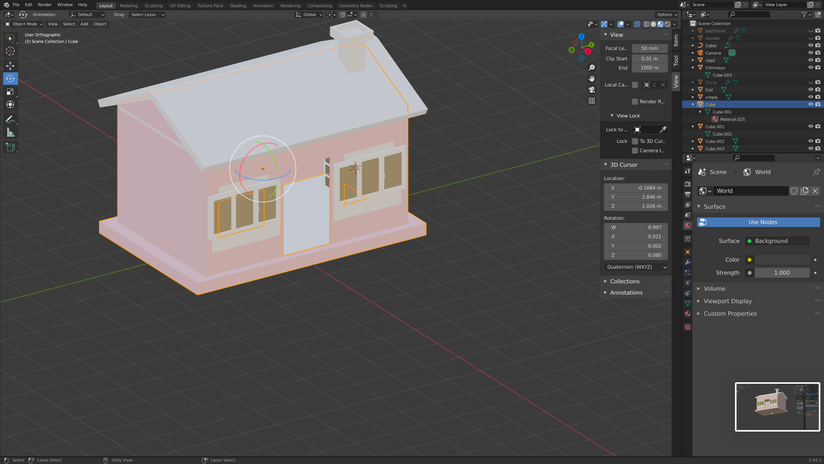This screenshot has height=464, width=824.
Task: Open the Modifiers wrench properties tab
Action: [x=687, y=262]
